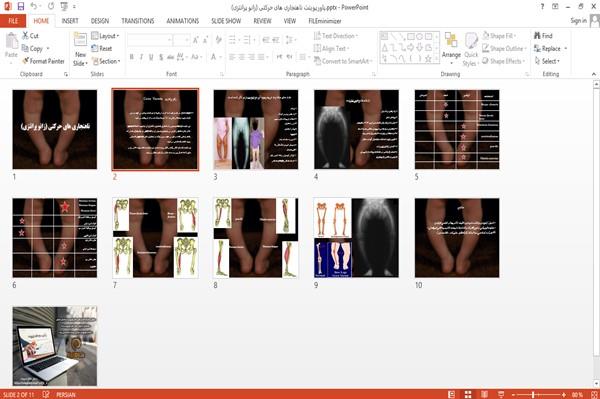Select the oval shape in shapes gallery
Image resolution: width=600 pixels, height=399 pixels.
(419, 37)
